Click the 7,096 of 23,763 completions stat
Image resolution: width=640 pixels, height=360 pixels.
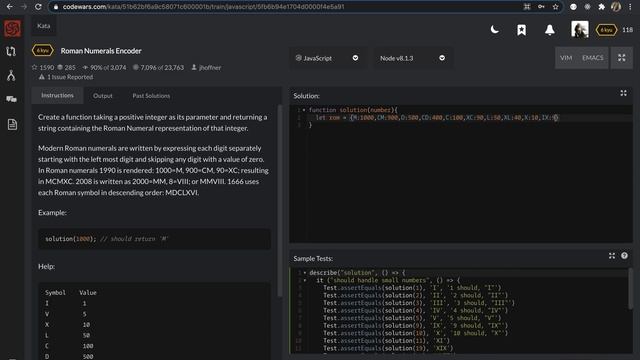[158, 67]
